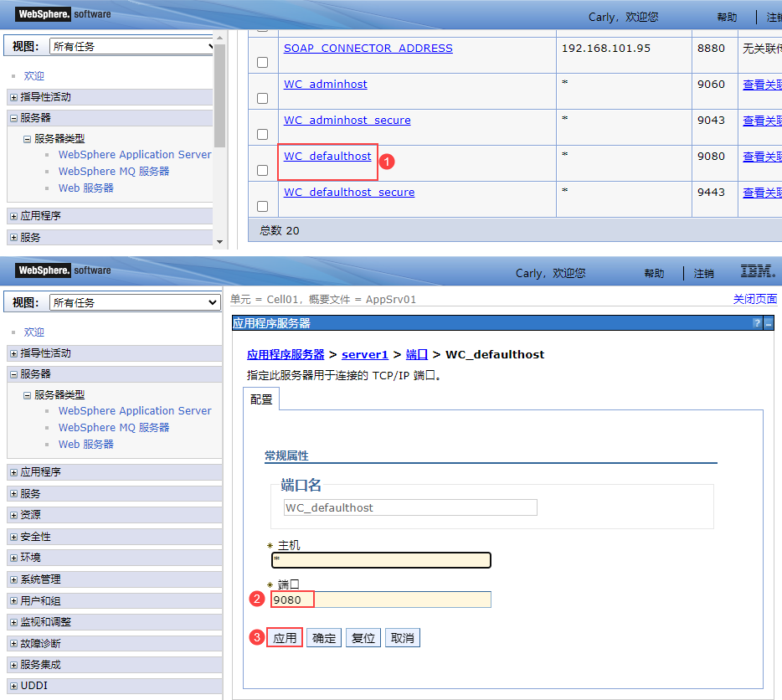This screenshot has height=700, width=782.
Task: Go to 应用程序服务器 breadcrumb link
Action: [286, 355]
